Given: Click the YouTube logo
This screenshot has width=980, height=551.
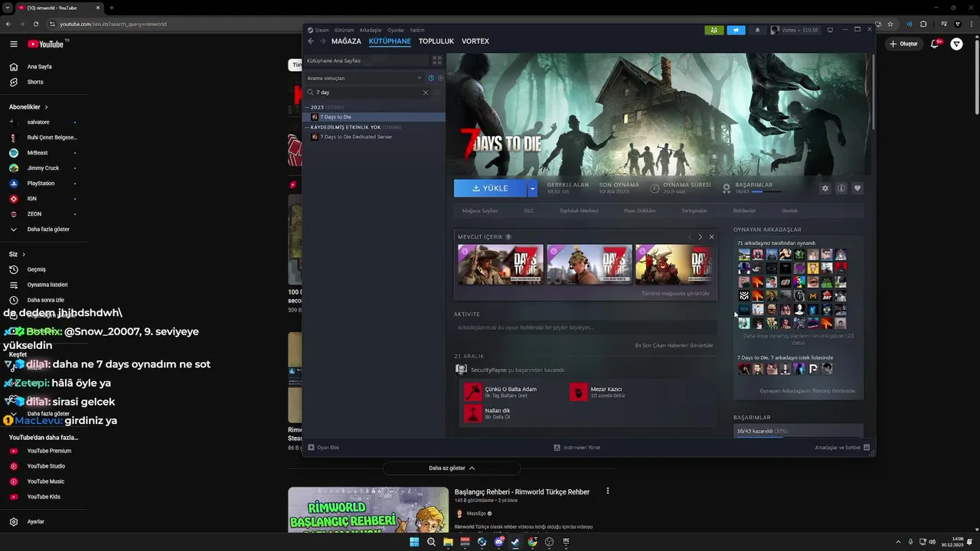Looking at the screenshot, I should point(47,44).
